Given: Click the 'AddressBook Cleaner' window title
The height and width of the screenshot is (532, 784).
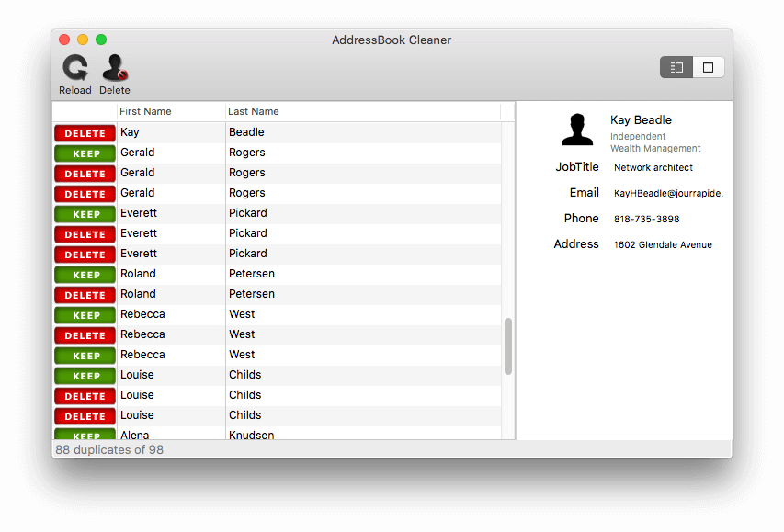Looking at the screenshot, I should tap(392, 40).
